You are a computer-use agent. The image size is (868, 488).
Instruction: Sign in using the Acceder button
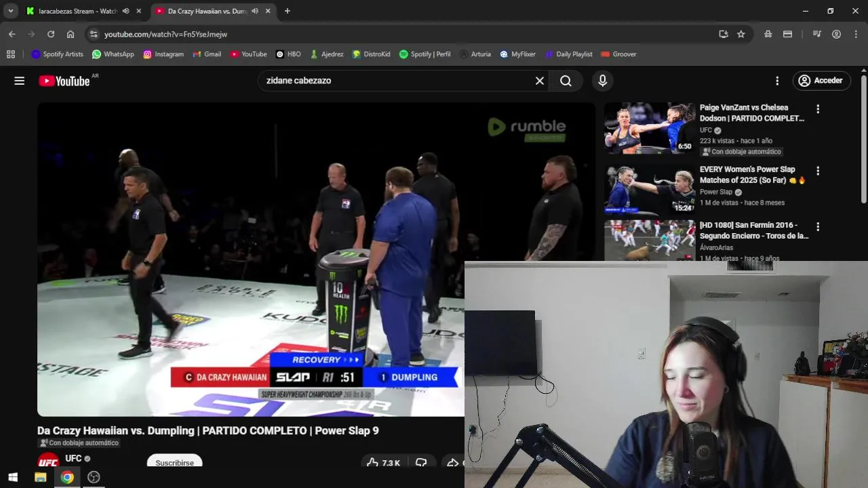click(x=821, y=81)
